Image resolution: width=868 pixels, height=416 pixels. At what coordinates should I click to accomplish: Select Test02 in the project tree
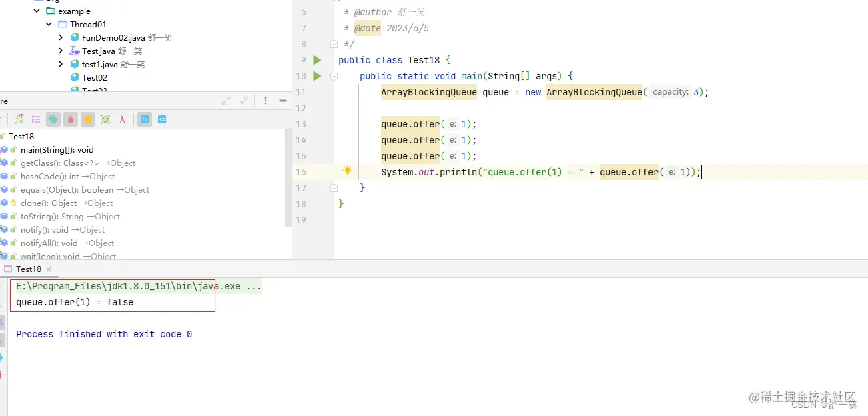[95, 78]
